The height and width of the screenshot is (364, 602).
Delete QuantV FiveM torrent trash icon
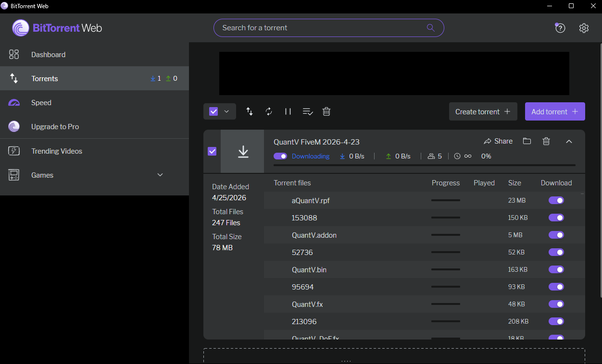[546, 141]
